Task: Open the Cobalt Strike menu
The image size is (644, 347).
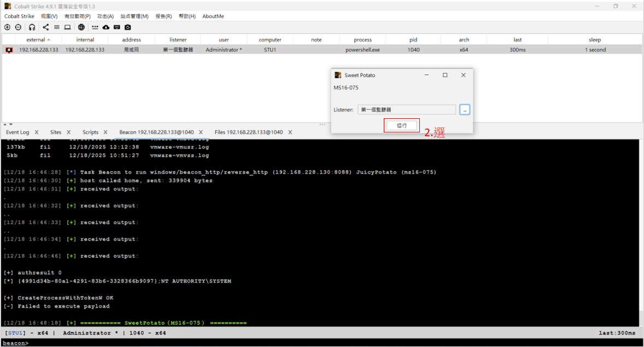Action: (x=19, y=16)
